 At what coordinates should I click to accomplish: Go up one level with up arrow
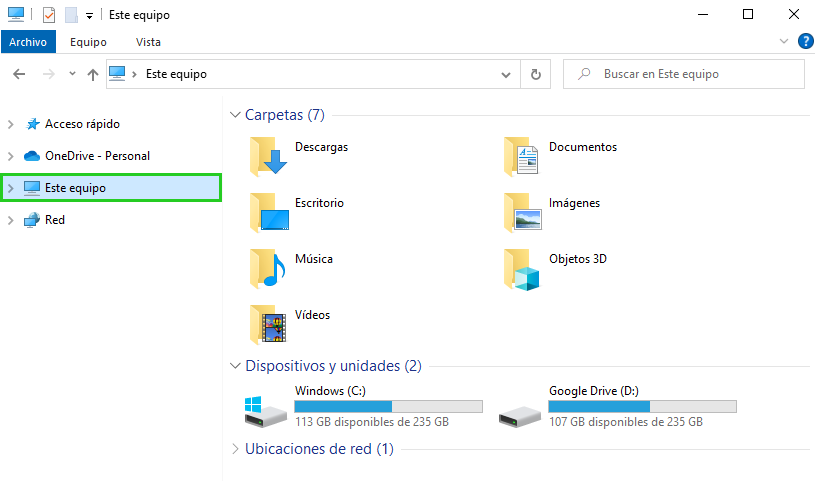click(x=93, y=74)
